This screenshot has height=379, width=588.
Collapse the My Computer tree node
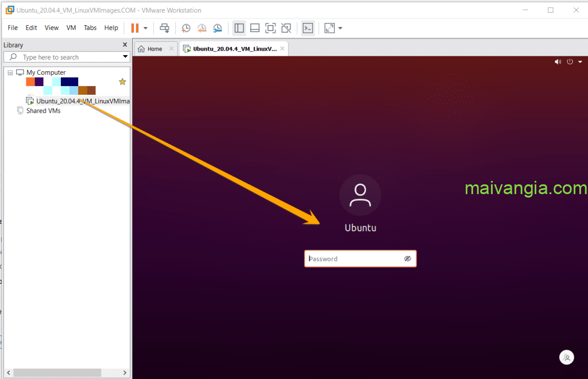10,73
